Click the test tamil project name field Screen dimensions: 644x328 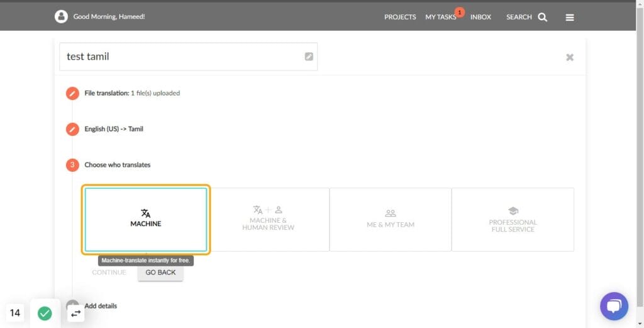pyautogui.click(x=182, y=57)
